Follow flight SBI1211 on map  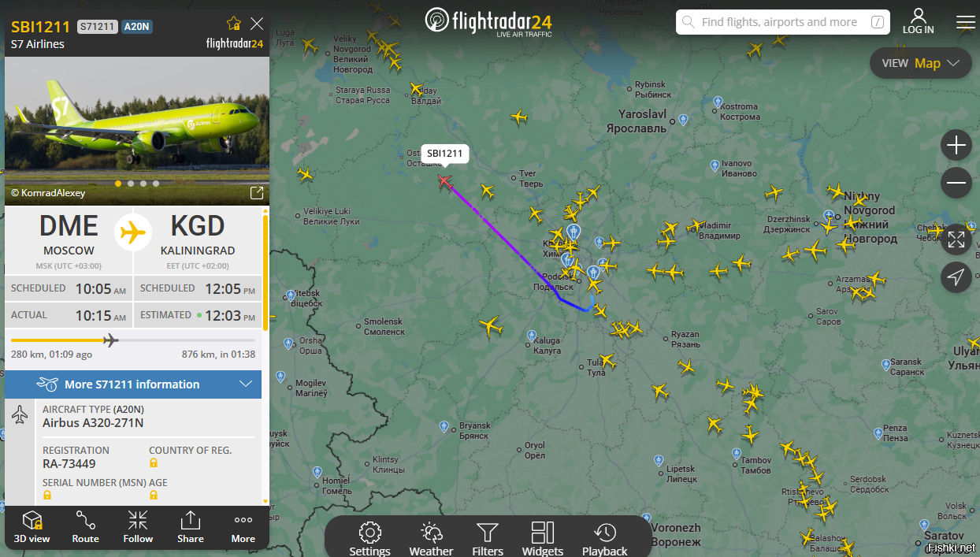(138, 527)
